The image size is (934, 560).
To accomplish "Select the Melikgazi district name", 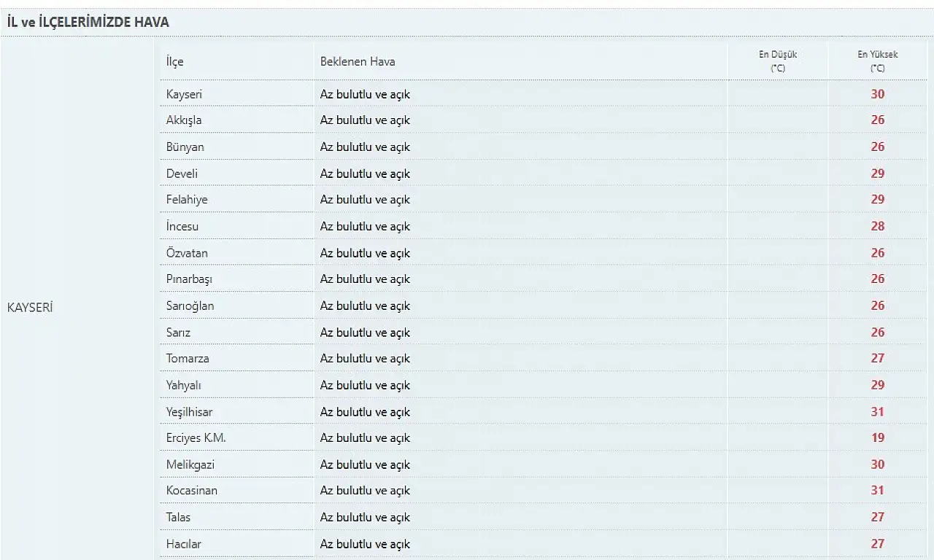I will pos(190,465).
